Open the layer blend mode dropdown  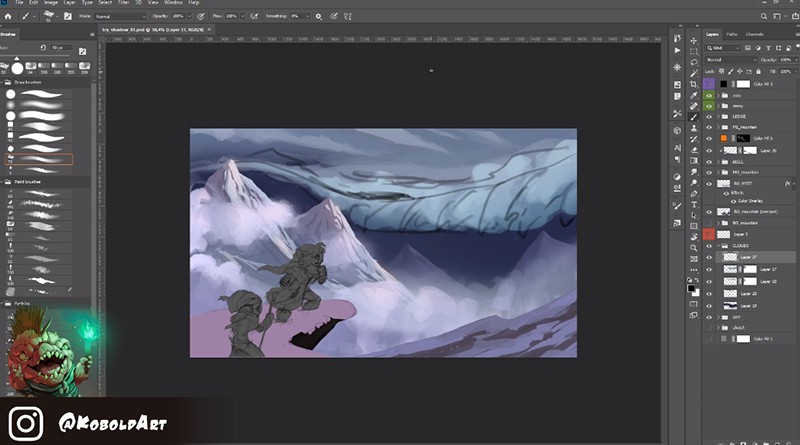731,60
